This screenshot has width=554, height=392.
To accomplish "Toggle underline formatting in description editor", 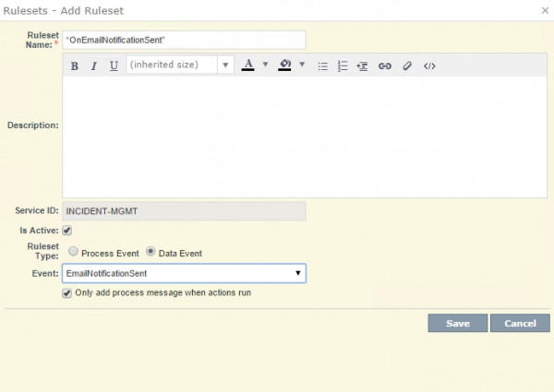I will point(114,66).
